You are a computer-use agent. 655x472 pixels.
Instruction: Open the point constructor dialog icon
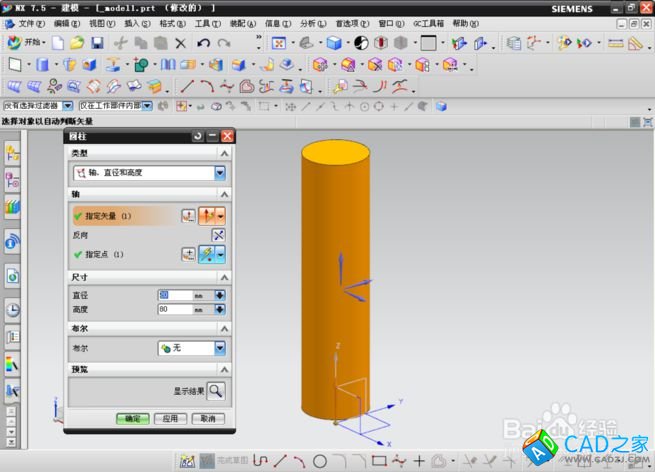(x=188, y=254)
